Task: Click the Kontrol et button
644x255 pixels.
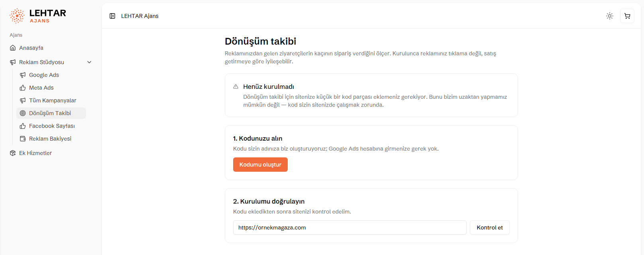Action: (x=490, y=228)
